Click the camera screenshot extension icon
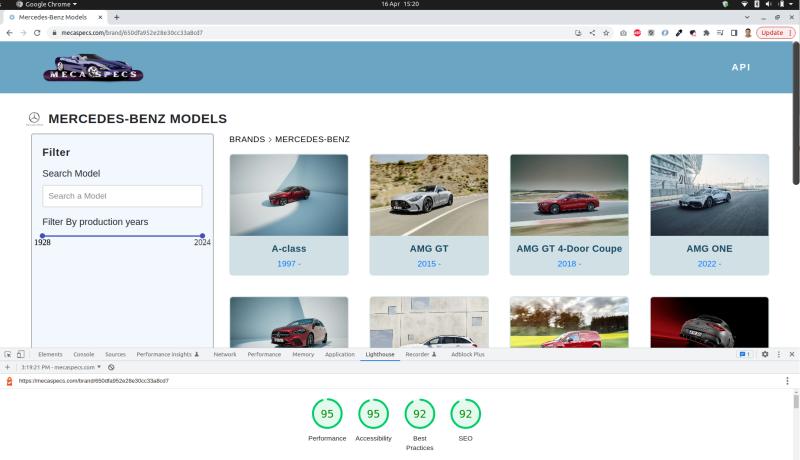Viewport: 800px width, 460px height. [623, 33]
